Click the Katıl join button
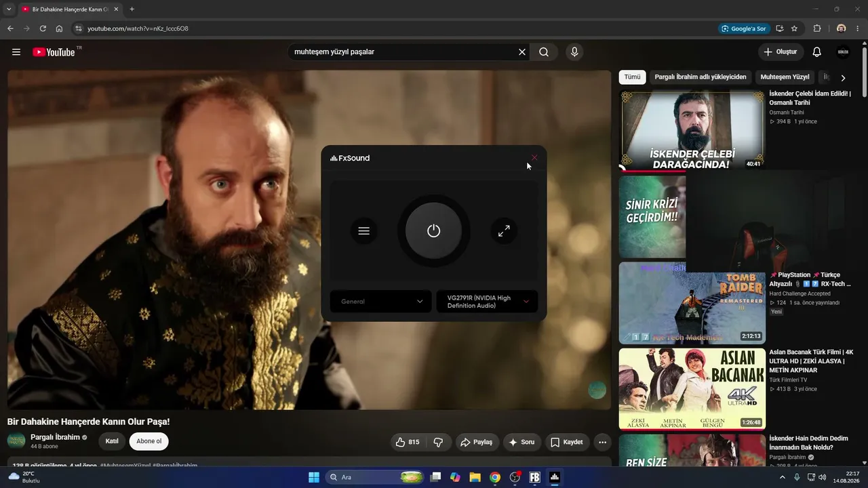 coord(112,441)
